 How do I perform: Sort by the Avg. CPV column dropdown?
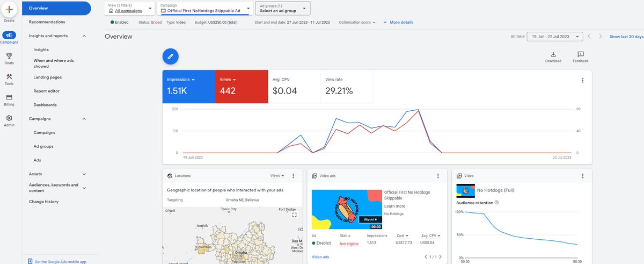tap(431, 236)
